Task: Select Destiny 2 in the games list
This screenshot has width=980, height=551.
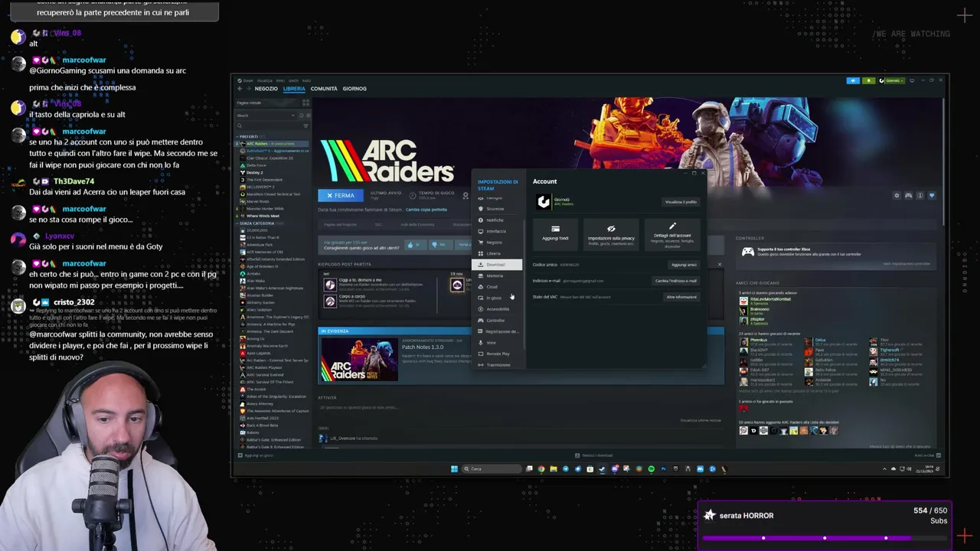Action: tap(255, 172)
